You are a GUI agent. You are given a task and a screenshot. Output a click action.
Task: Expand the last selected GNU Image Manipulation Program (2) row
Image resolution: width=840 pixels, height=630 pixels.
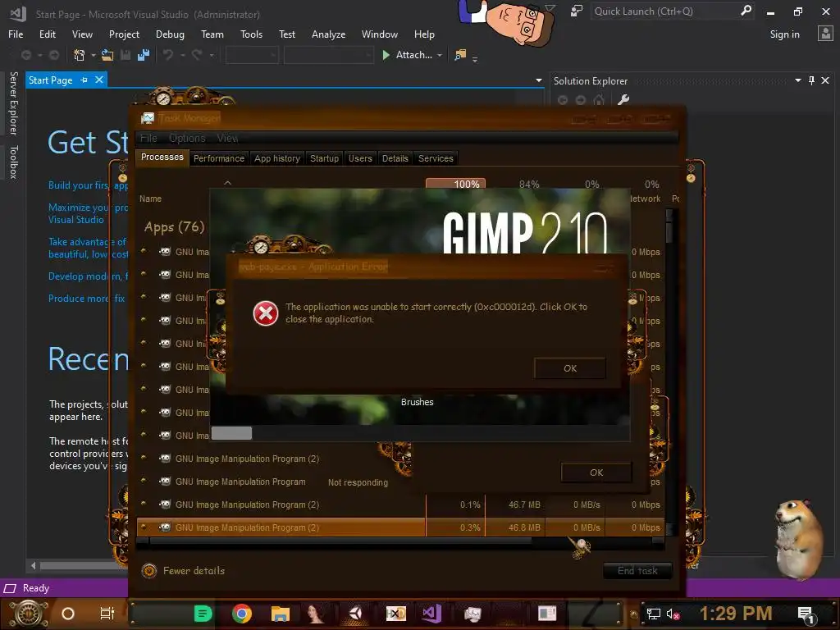click(x=144, y=527)
